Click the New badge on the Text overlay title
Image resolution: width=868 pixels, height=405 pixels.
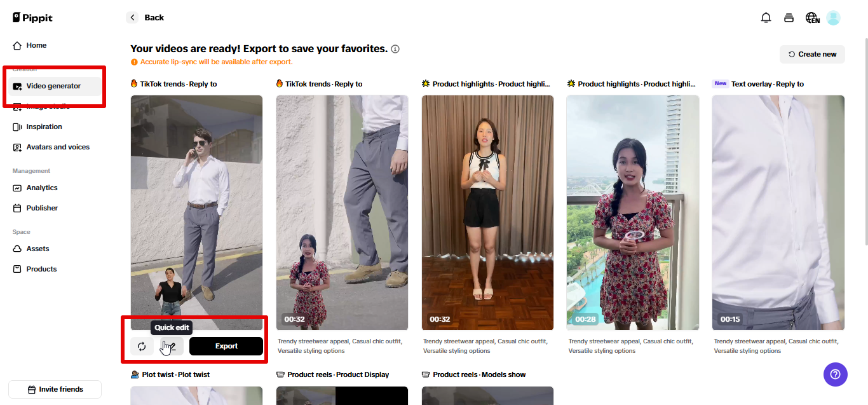[721, 83]
